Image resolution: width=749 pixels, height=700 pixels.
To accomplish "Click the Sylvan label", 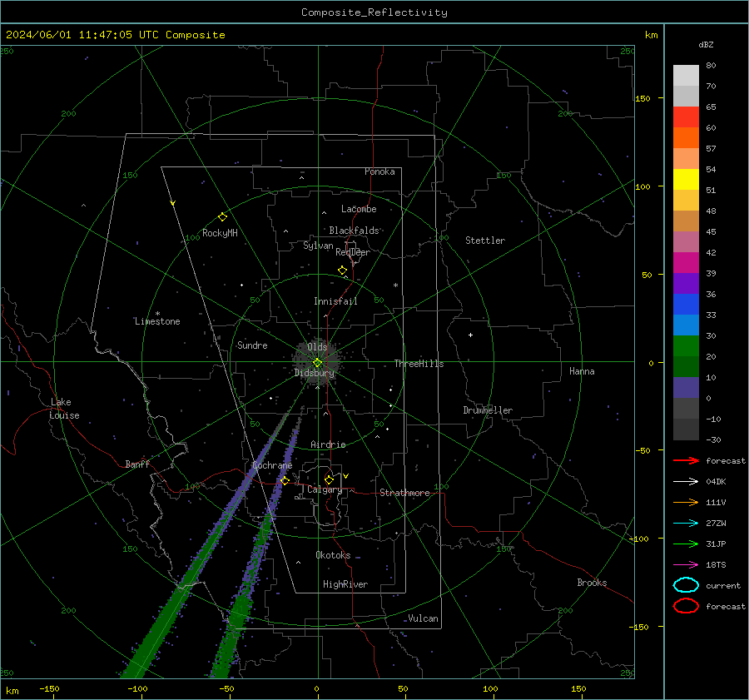I will (x=318, y=246).
